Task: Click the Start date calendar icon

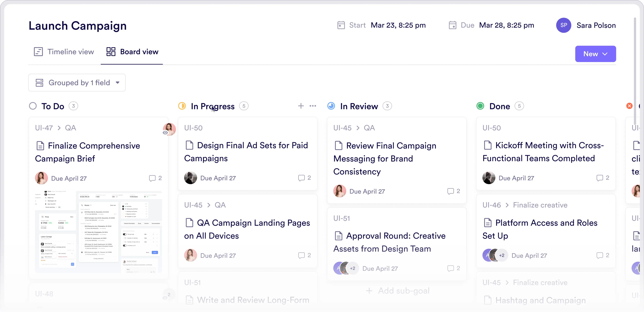Action: click(x=341, y=25)
